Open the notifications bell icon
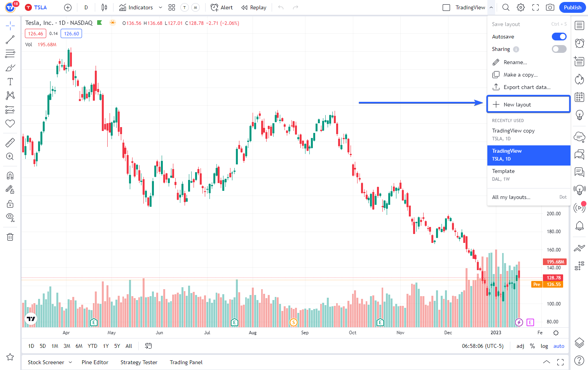The width and height of the screenshot is (588, 370). tap(579, 225)
